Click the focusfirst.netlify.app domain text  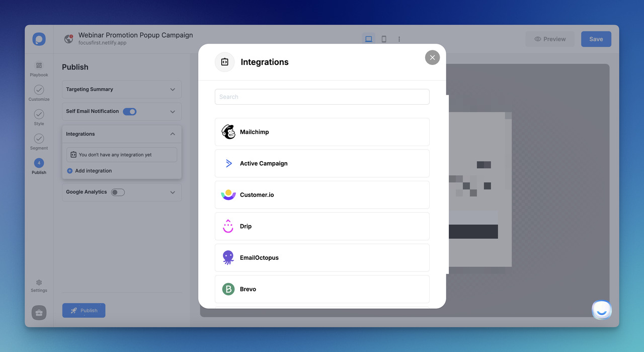pos(102,43)
